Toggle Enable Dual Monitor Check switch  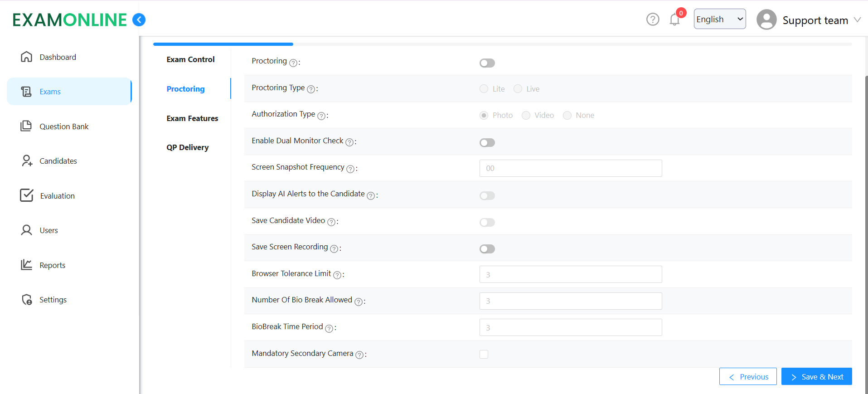(487, 143)
